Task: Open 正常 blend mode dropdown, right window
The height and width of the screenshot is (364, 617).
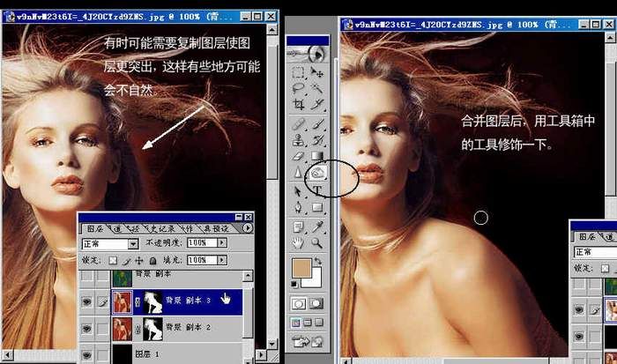Action: 595,252
